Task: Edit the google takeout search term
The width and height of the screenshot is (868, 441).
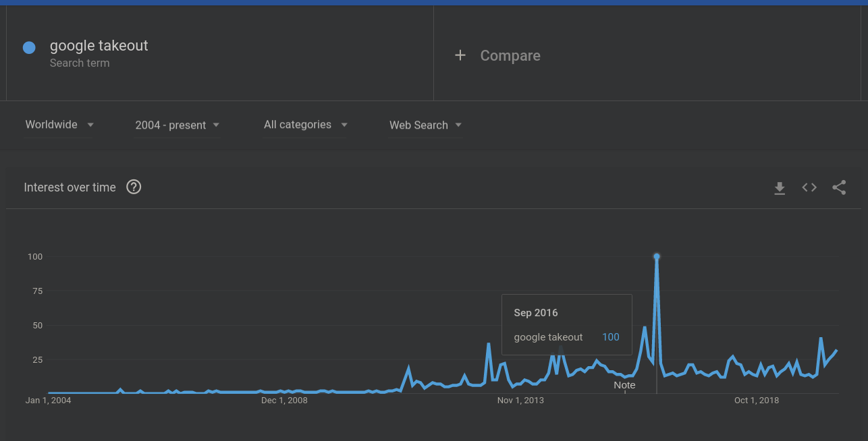Action: tap(99, 46)
